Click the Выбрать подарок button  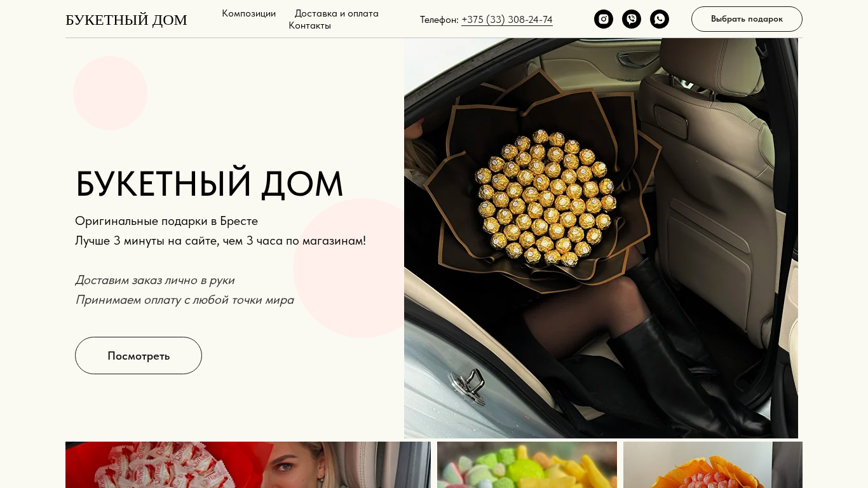747,19
